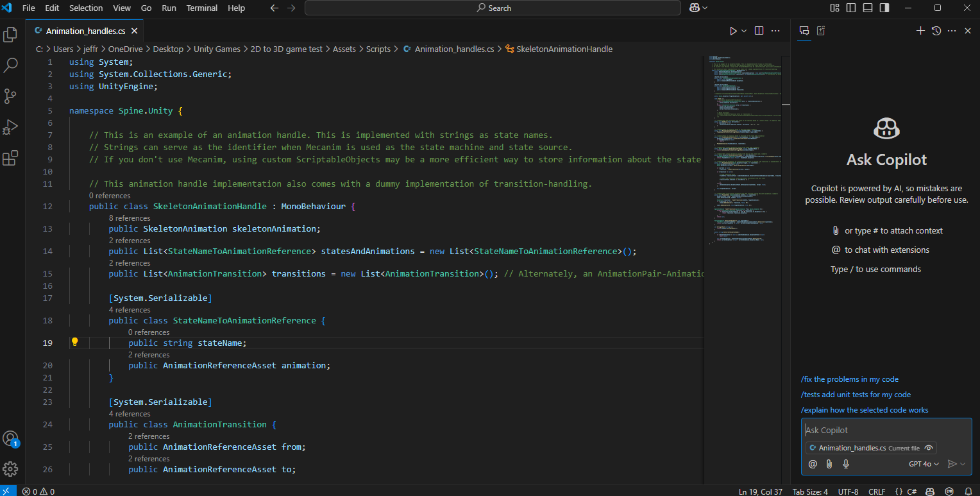The height and width of the screenshot is (496, 980).
Task: Expand the run button dropdown arrow
Action: pyautogui.click(x=744, y=31)
